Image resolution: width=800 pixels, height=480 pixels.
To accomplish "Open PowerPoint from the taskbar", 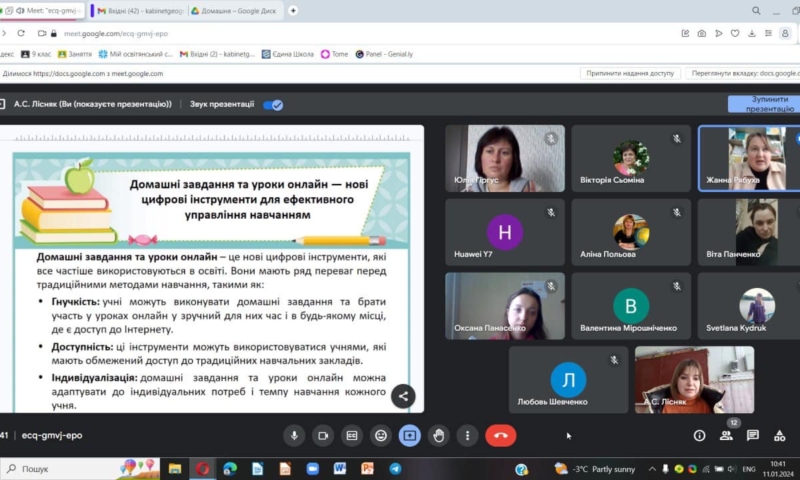I will coord(367,469).
